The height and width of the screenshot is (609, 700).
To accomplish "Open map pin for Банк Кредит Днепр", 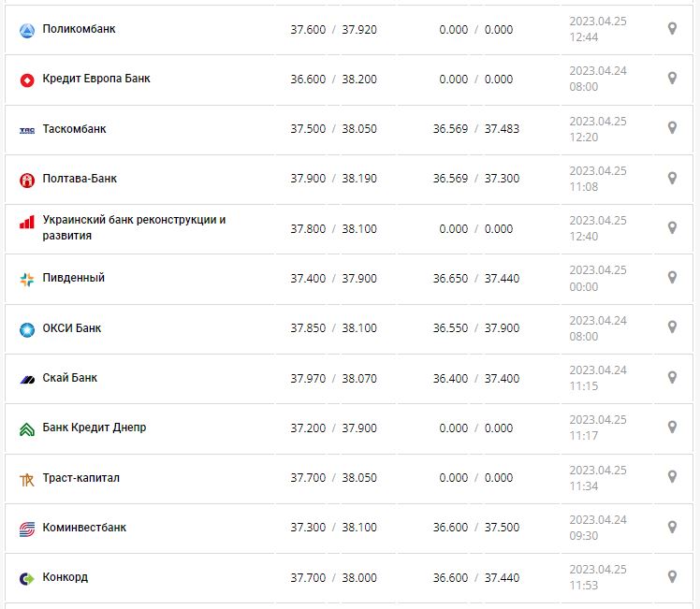I will click(x=672, y=427).
